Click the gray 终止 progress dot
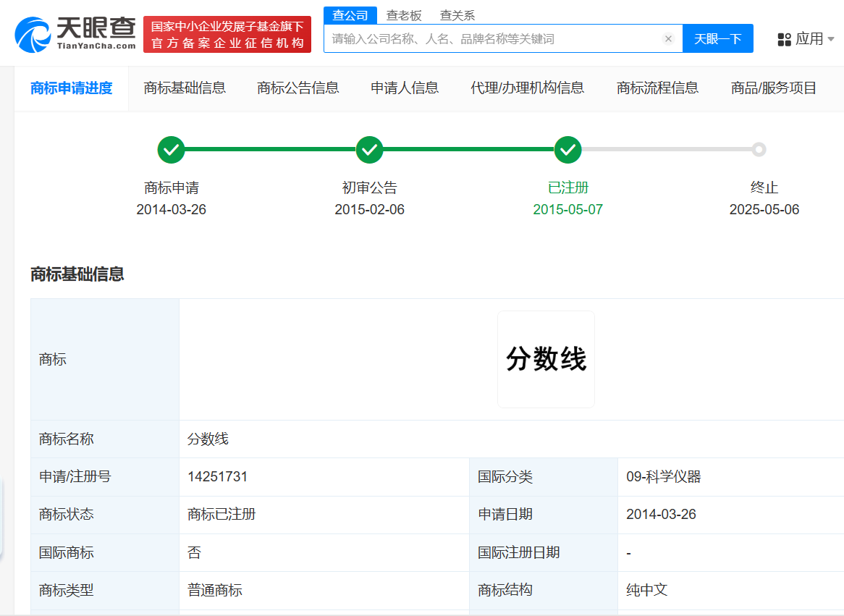Screen dimensions: 844x616 pos(759,150)
